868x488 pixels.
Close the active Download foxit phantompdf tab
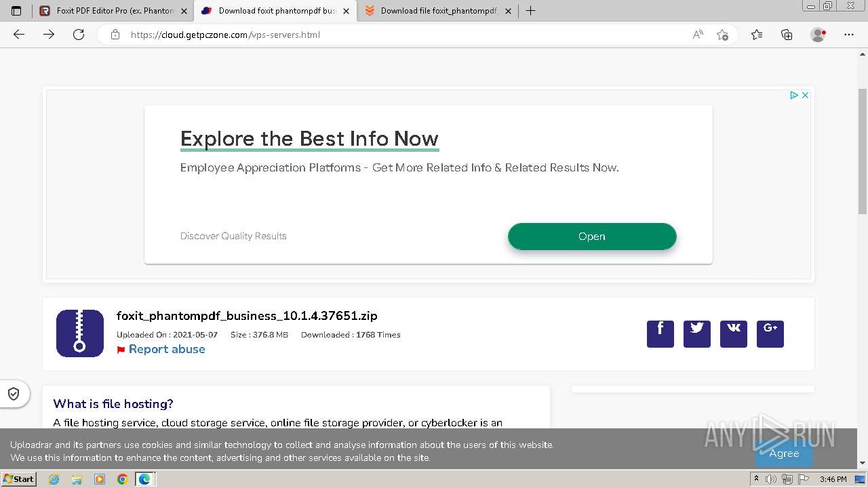coord(346,11)
